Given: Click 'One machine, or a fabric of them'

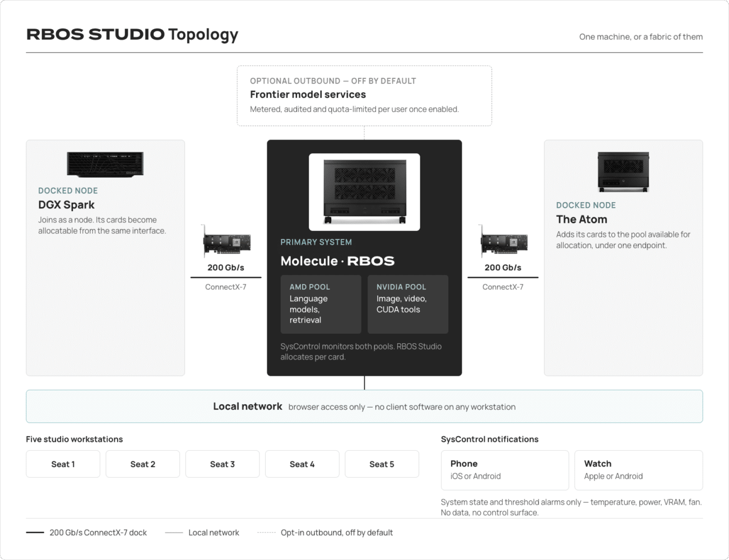Looking at the screenshot, I should [641, 37].
